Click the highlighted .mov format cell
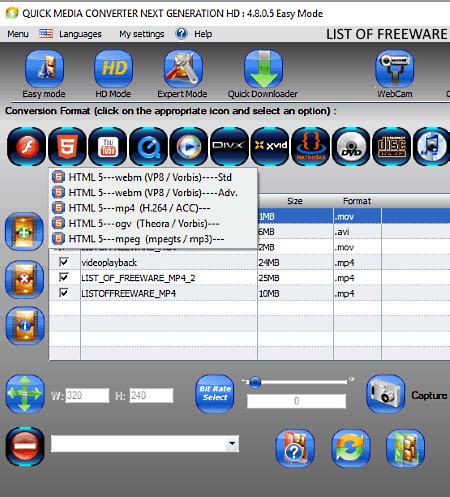Screen dimensions: 450x497 click(357, 216)
